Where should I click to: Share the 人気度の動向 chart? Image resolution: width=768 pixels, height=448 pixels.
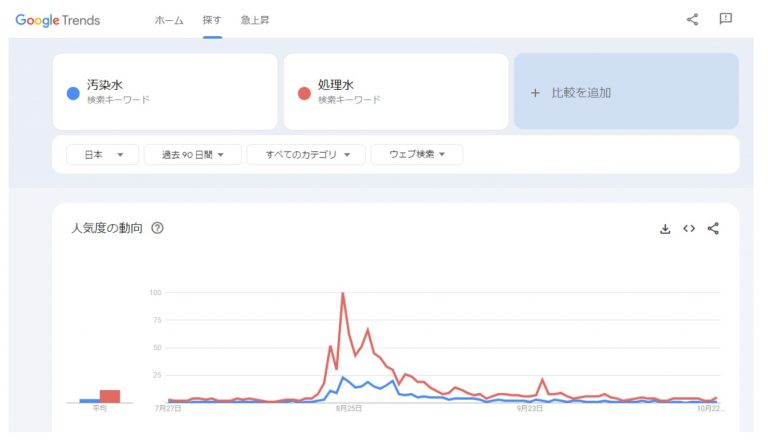coord(713,229)
